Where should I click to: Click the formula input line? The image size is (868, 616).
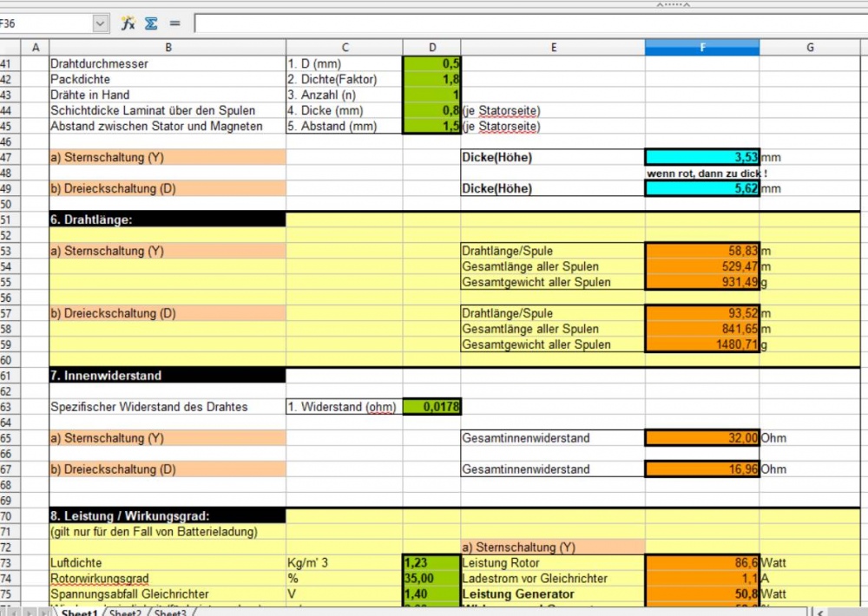(521, 23)
